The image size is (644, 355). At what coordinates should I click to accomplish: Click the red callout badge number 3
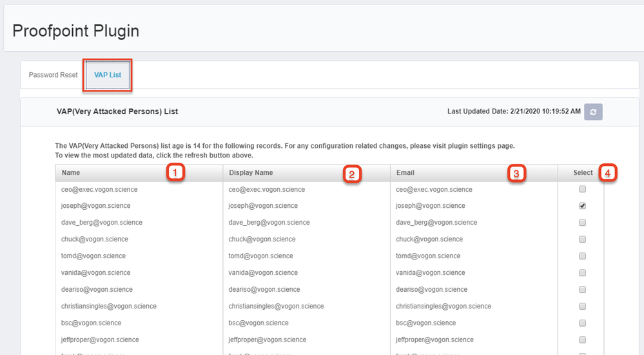click(x=517, y=173)
